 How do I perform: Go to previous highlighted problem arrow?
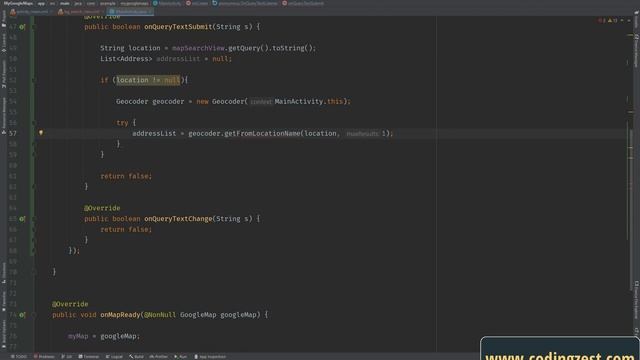pyautogui.click(x=622, y=20)
